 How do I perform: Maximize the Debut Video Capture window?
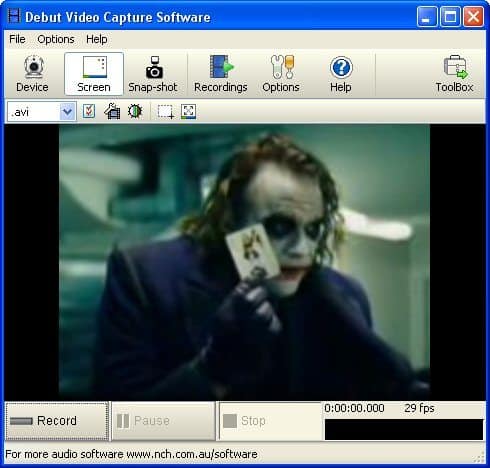point(450,16)
